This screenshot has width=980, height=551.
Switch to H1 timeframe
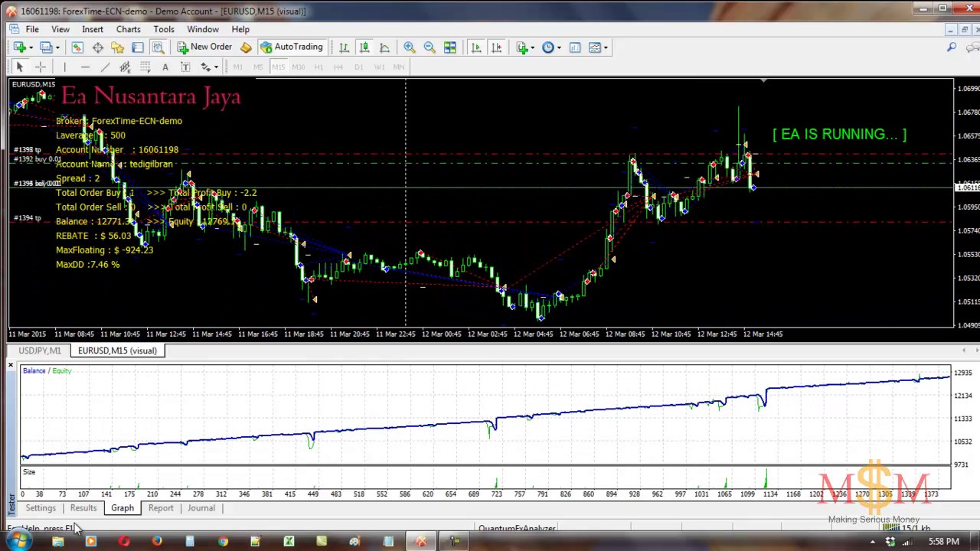(318, 67)
